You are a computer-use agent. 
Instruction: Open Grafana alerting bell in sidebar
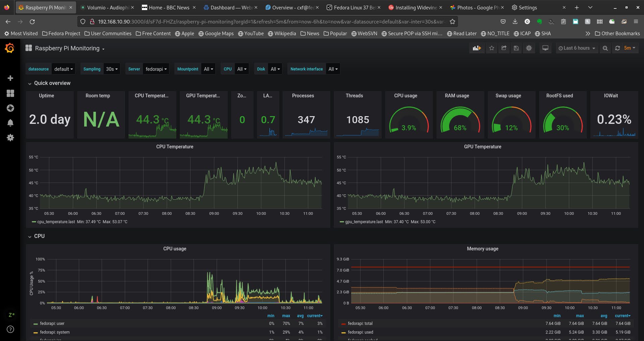coord(10,123)
